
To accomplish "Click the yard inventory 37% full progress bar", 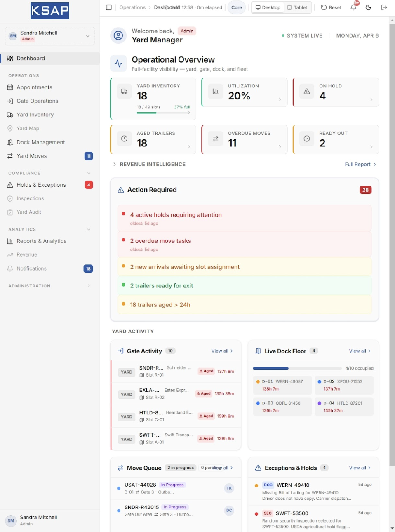I will [x=163, y=113].
